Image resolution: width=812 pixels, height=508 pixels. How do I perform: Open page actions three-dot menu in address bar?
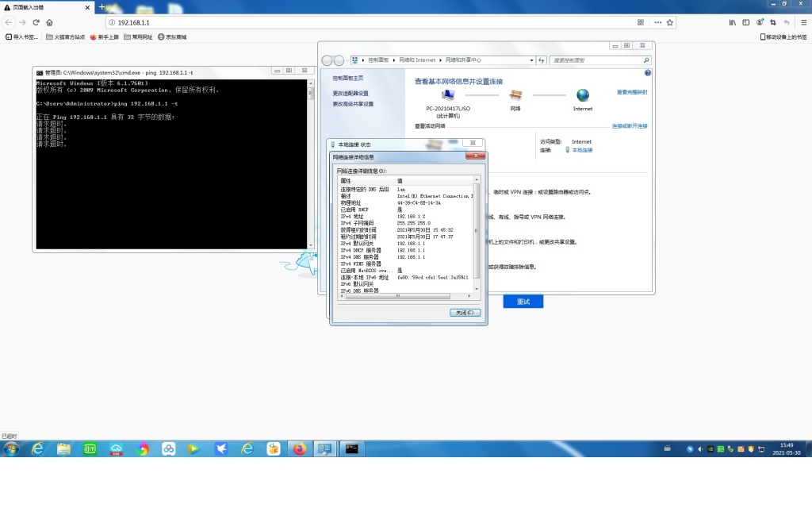click(x=657, y=22)
